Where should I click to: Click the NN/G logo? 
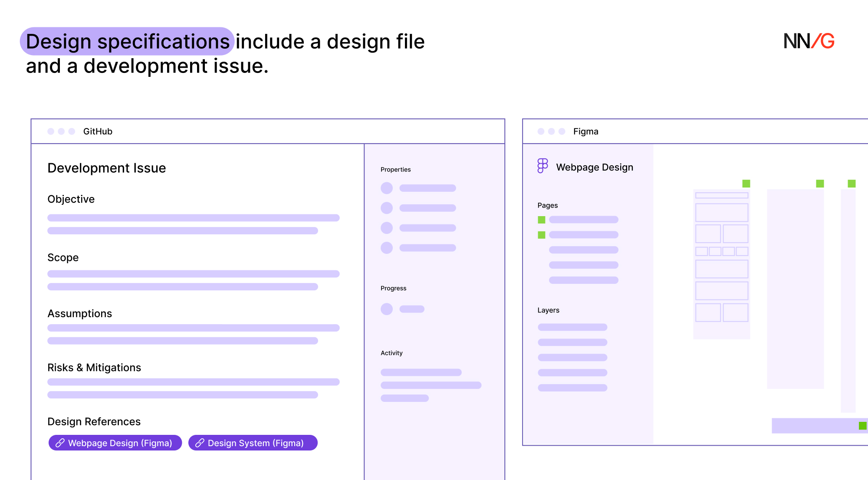coord(809,41)
